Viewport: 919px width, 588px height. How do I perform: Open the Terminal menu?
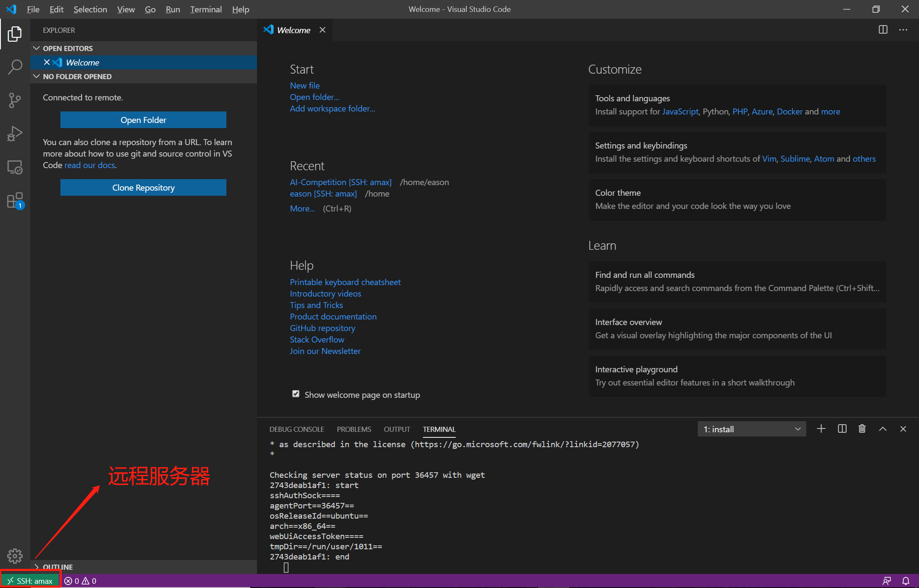[205, 9]
